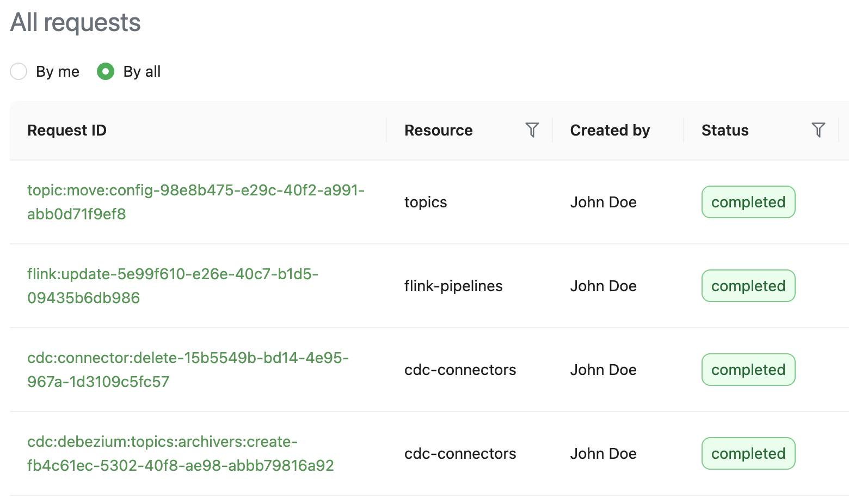This screenshot has width=849, height=504.
Task: Click John Doe in the cdc:debezium row
Action: click(604, 454)
